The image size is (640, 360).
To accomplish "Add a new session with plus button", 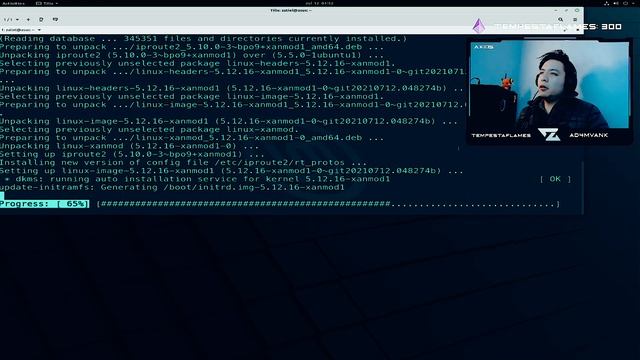I will [x=28, y=20].
